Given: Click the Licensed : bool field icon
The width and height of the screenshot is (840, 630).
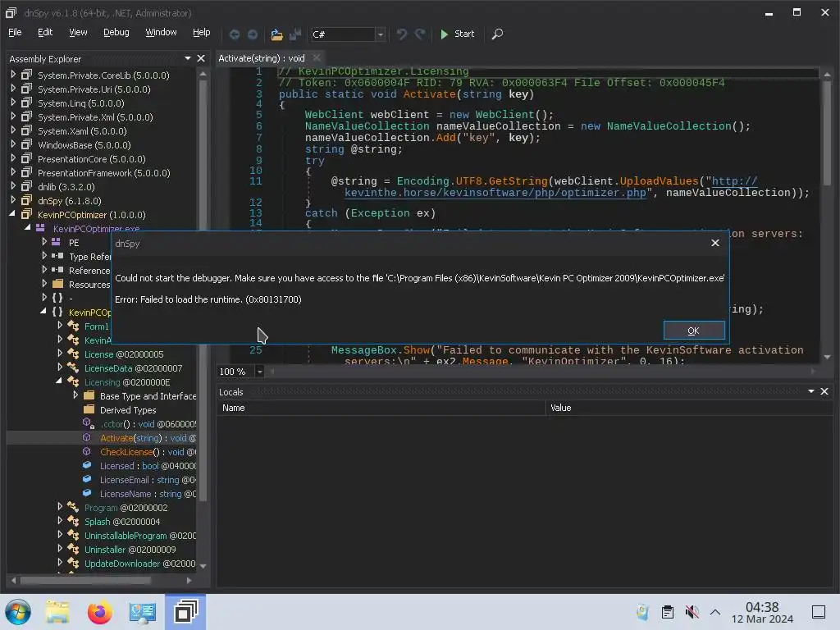Looking at the screenshot, I should (87, 465).
